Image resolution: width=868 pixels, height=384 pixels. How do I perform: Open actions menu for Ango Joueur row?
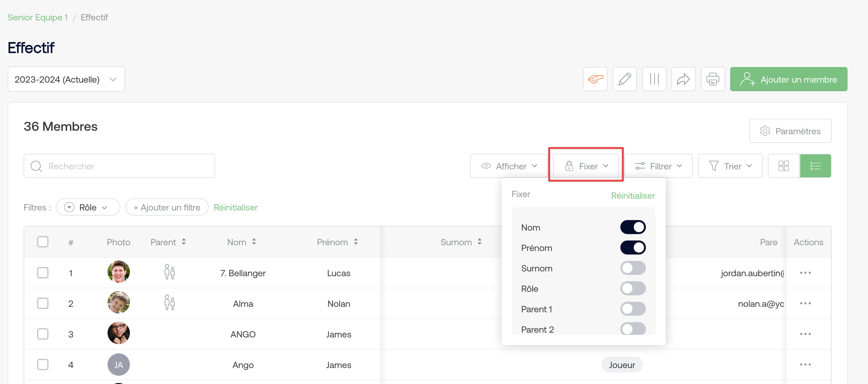(x=805, y=365)
